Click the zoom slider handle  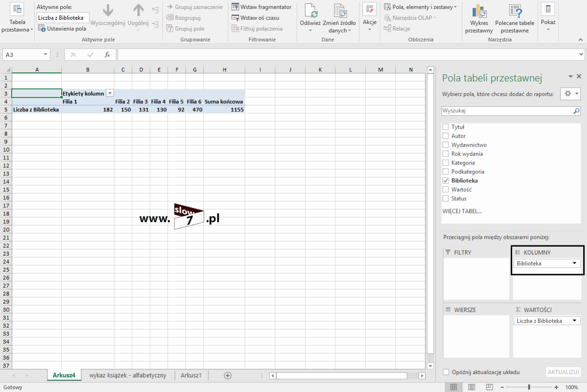[530, 387]
